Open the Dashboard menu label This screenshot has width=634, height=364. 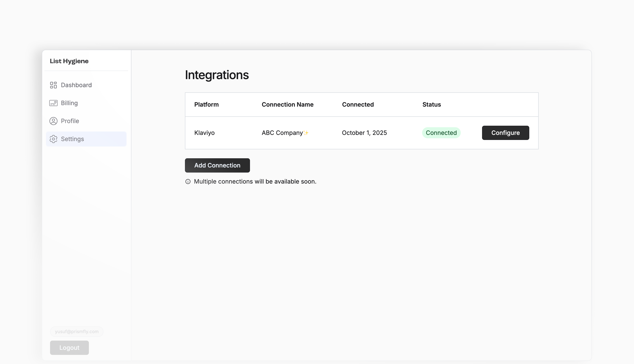coord(76,85)
